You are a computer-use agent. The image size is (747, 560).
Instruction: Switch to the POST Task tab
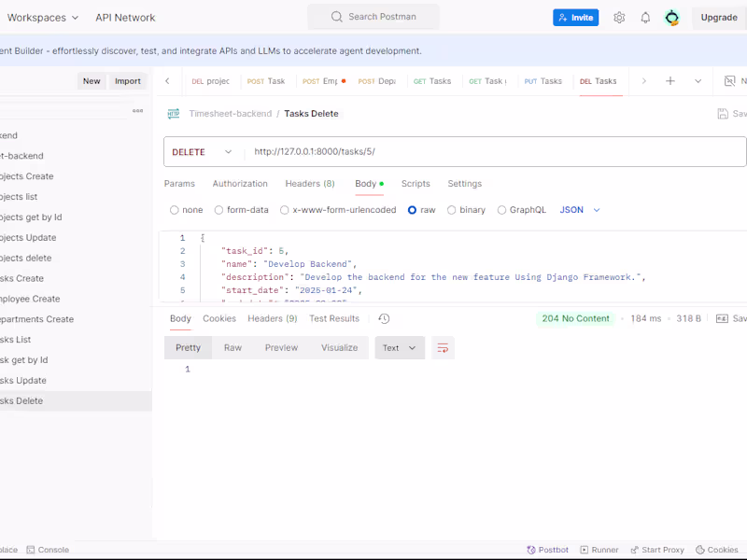[x=266, y=81]
